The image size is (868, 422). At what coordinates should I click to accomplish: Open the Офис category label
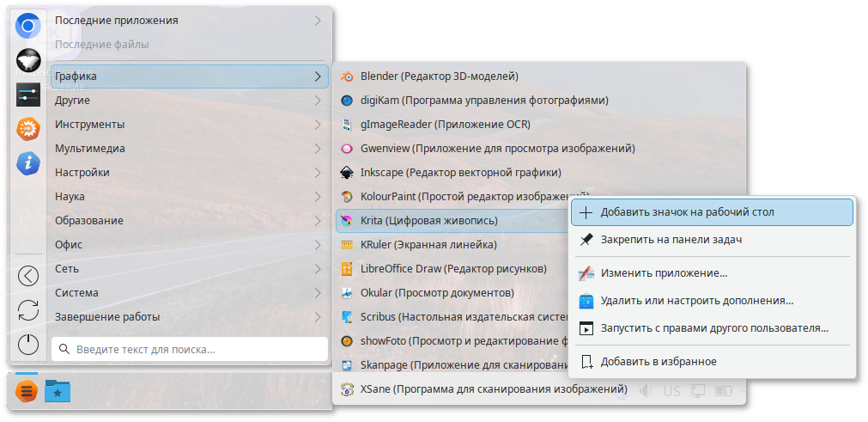[69, 245]
